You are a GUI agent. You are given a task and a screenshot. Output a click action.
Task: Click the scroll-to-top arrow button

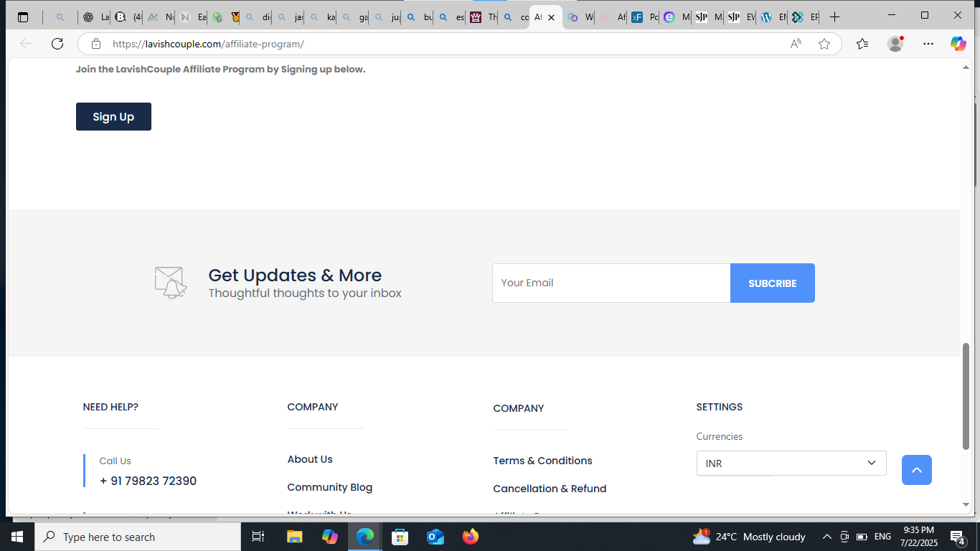[x=917, y=470]
